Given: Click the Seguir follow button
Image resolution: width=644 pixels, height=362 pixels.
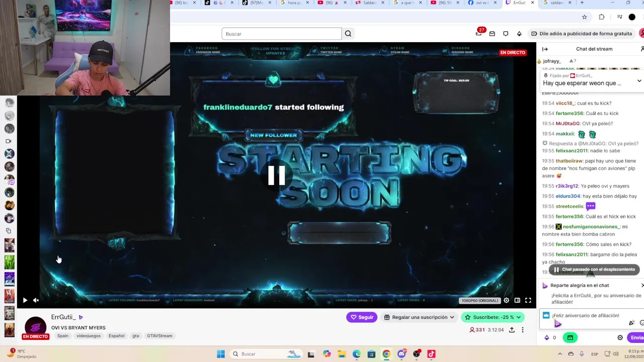Looking at the screenshot, I should pos(362,317).
